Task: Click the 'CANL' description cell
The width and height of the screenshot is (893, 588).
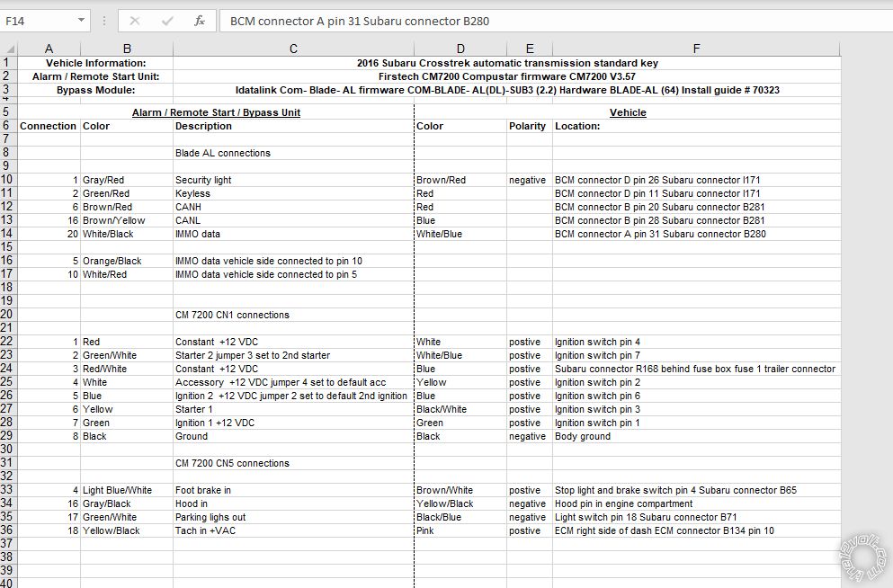Action: (x=293, y=220)
